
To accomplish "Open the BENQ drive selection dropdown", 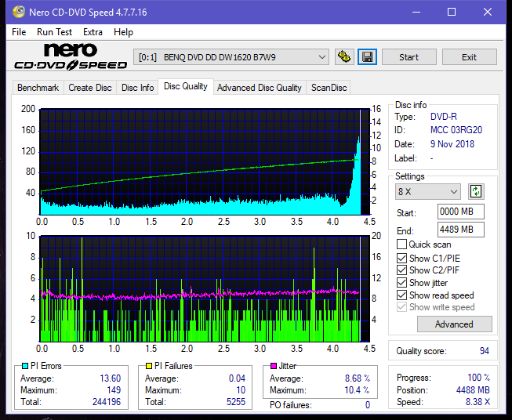I will point(231,57).
